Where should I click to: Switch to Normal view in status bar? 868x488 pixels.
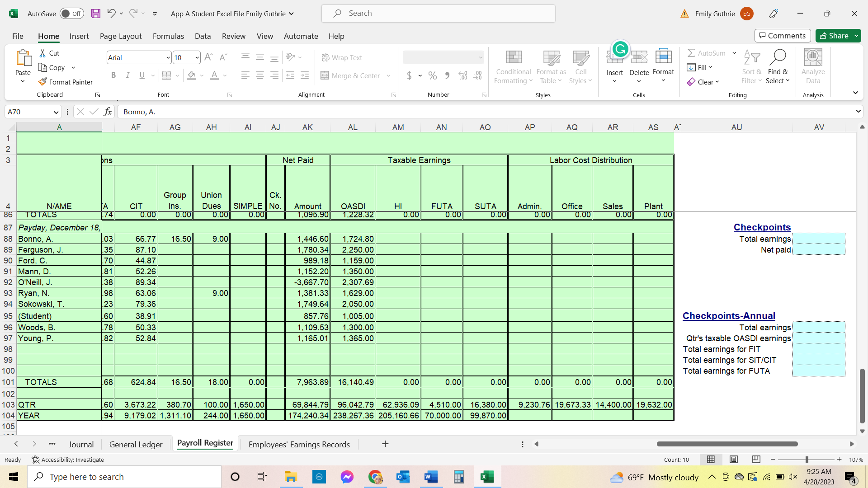click(711, 460)
